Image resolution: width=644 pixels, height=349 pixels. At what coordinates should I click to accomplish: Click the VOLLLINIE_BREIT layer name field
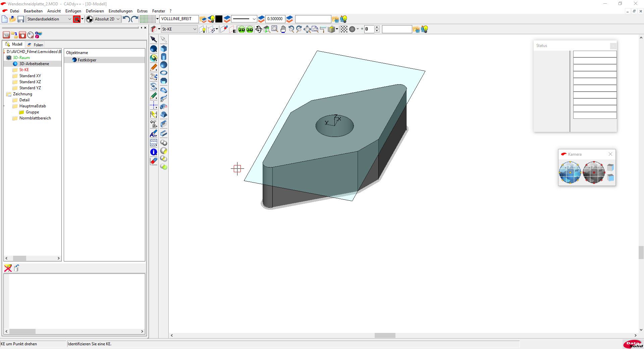(x=179, y=19)
